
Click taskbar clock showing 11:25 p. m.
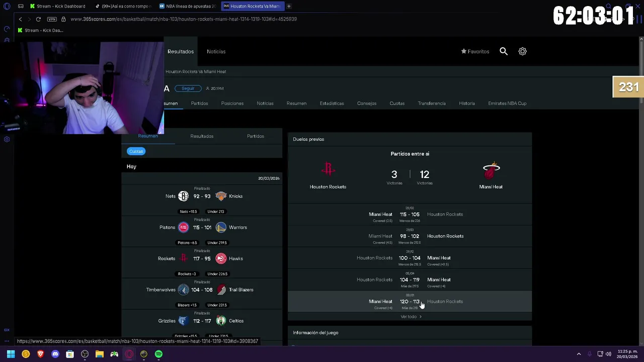point(627,354)
